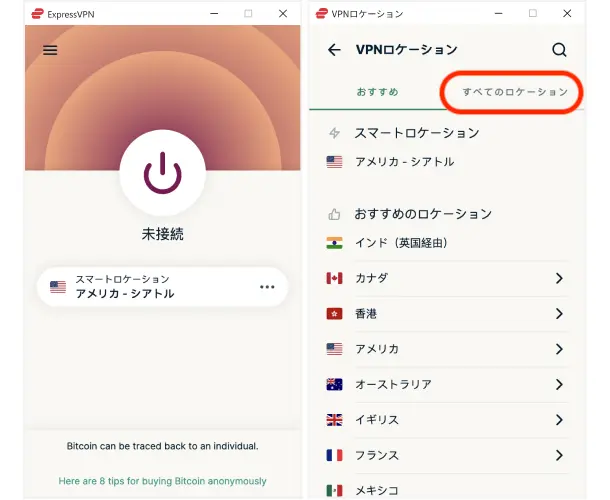Screen dimensions: 610x500
Task: Select 香港 in the location list
Action: (x=366, y=314)
